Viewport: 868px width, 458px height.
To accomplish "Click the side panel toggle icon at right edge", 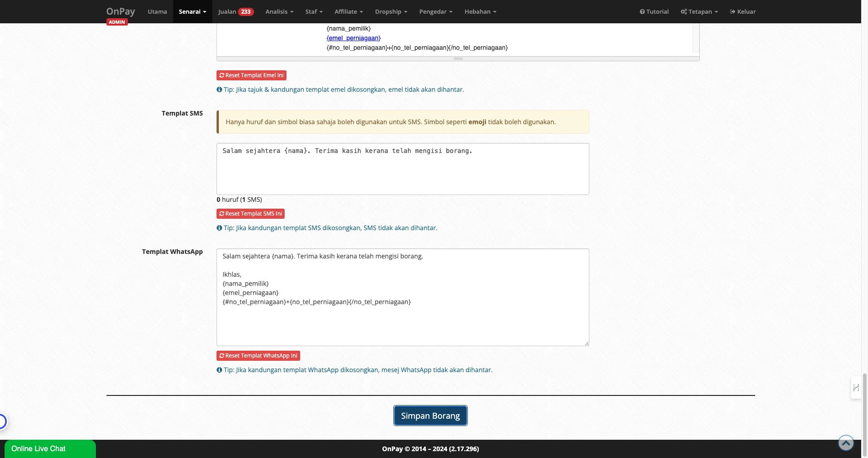I will (x=856, y=388).
